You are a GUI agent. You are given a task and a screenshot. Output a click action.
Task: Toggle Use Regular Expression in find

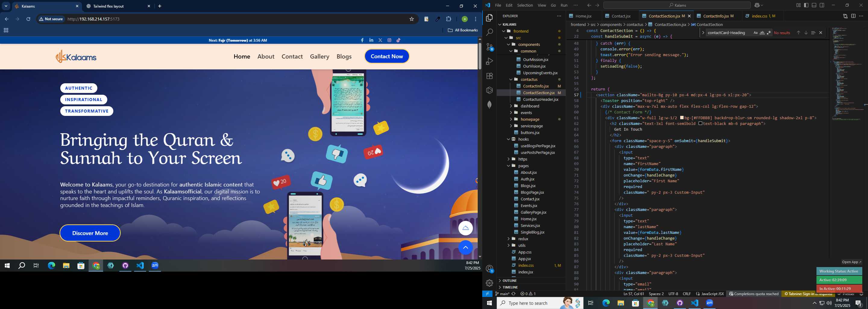pos(769,33)
